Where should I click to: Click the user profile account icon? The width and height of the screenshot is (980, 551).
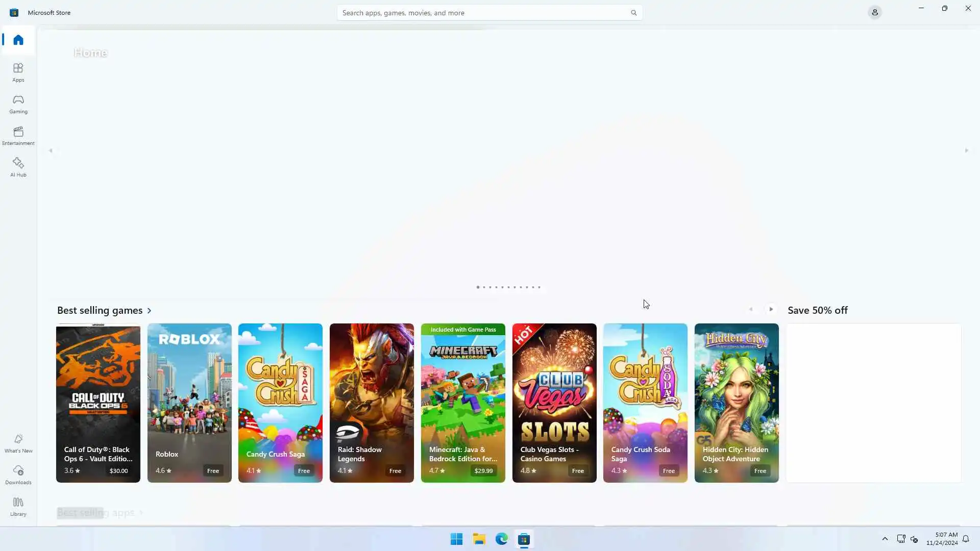click(x=874, y=12)
